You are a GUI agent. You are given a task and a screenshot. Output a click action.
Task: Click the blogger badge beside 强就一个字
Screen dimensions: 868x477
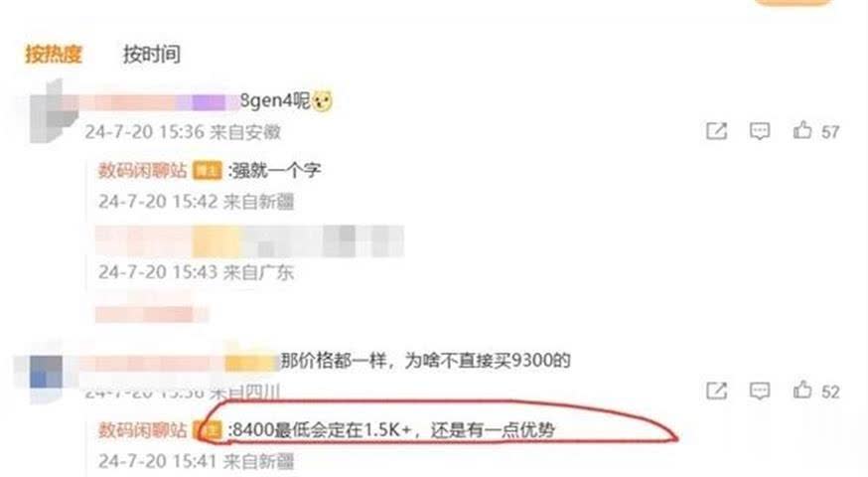click(207, 171)
